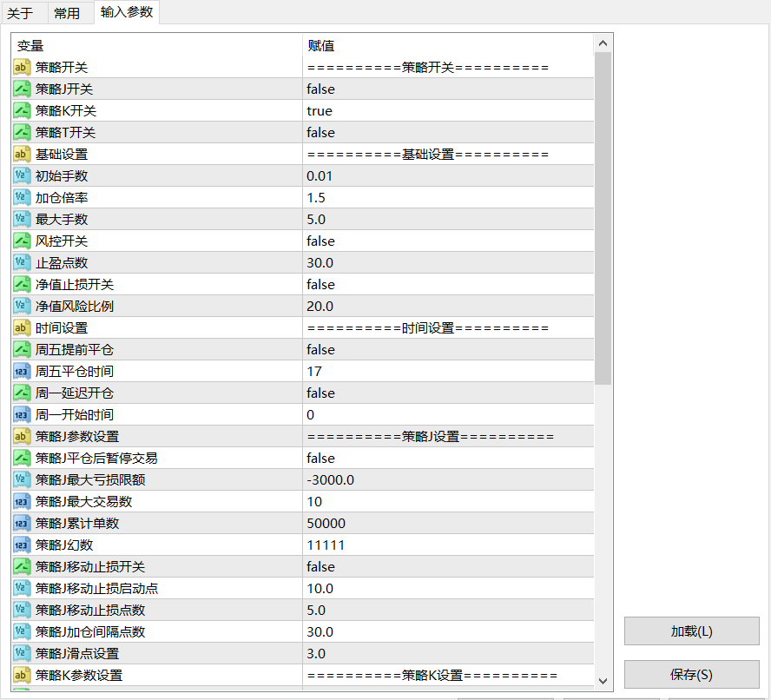Viewport: 771px width, 700px height.
Task: Switch to the 常用 tab
Action: 67,13
